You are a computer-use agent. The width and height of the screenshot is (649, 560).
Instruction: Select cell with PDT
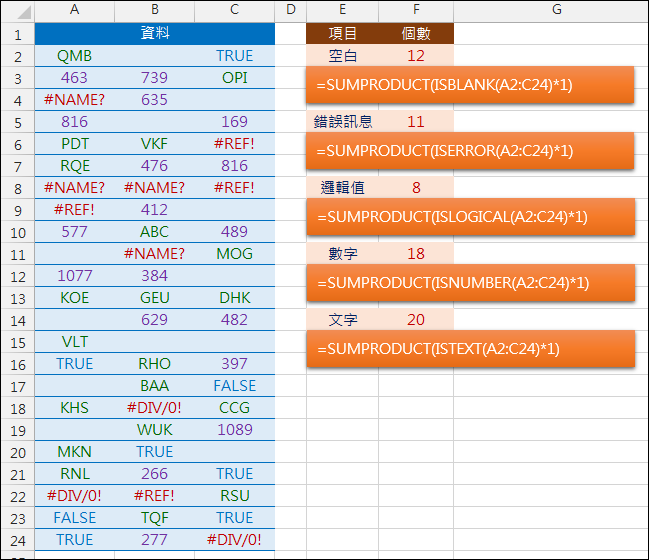coord(75,144)
